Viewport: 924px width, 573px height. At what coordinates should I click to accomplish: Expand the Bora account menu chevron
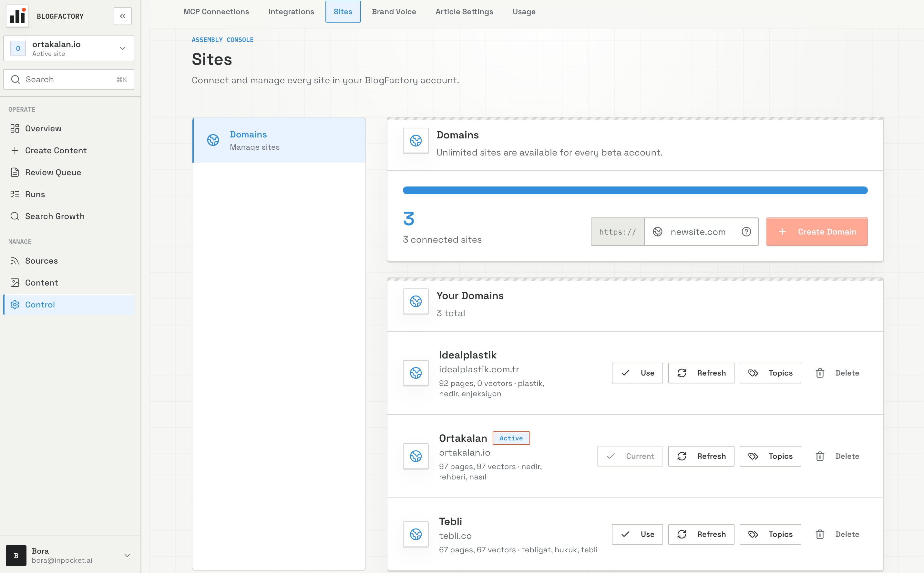[x=128, y=555]
